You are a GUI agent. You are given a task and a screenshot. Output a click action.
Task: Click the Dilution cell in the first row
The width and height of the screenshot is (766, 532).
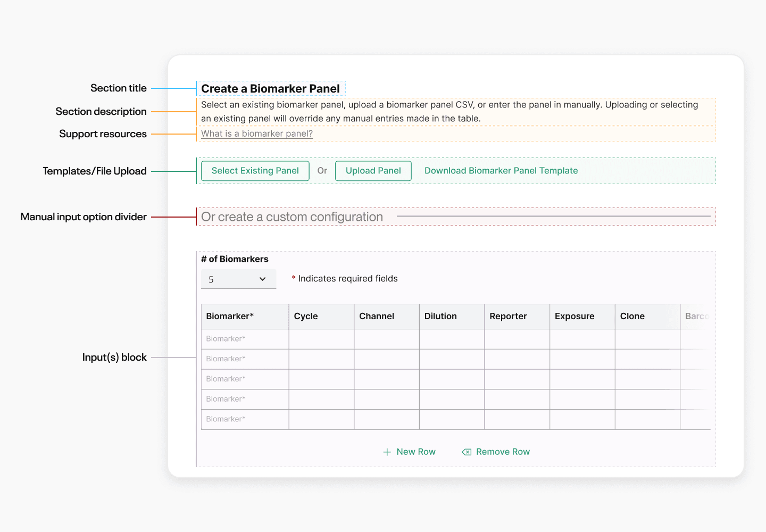pos(452,339)
